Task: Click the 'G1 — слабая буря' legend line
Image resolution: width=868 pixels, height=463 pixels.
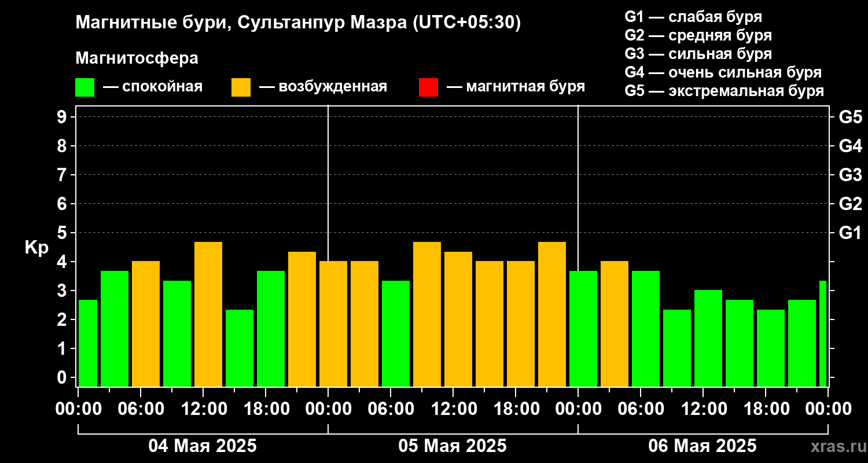Action: click(x=693, y=17)
